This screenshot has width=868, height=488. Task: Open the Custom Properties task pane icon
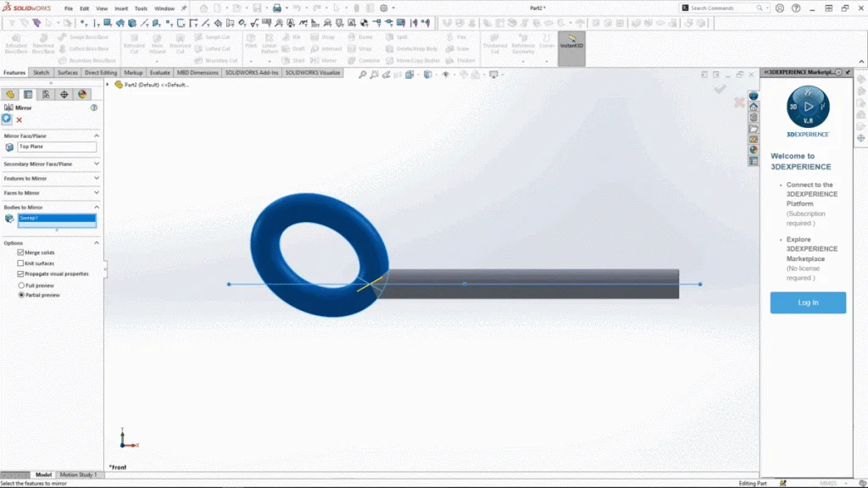(x=754, y=161)
